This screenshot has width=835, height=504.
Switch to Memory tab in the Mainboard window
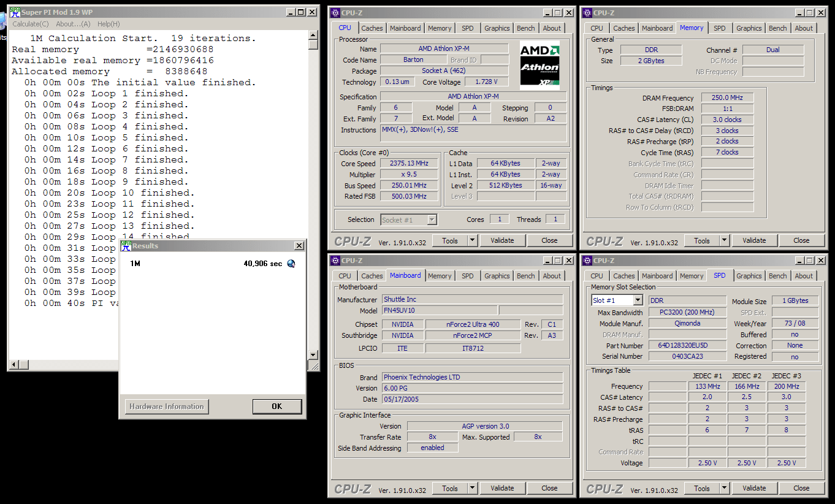440,276
